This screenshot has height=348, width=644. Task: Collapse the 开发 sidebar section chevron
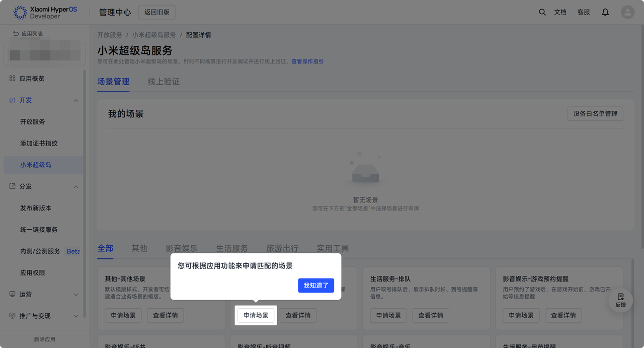(x=76, y=101)
